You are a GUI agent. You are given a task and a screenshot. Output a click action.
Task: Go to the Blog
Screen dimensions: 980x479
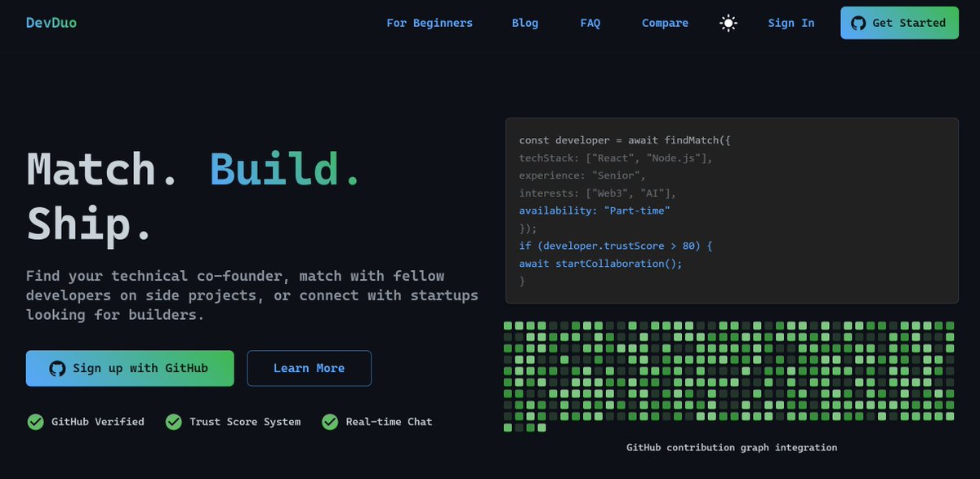(x=525, y=23)
